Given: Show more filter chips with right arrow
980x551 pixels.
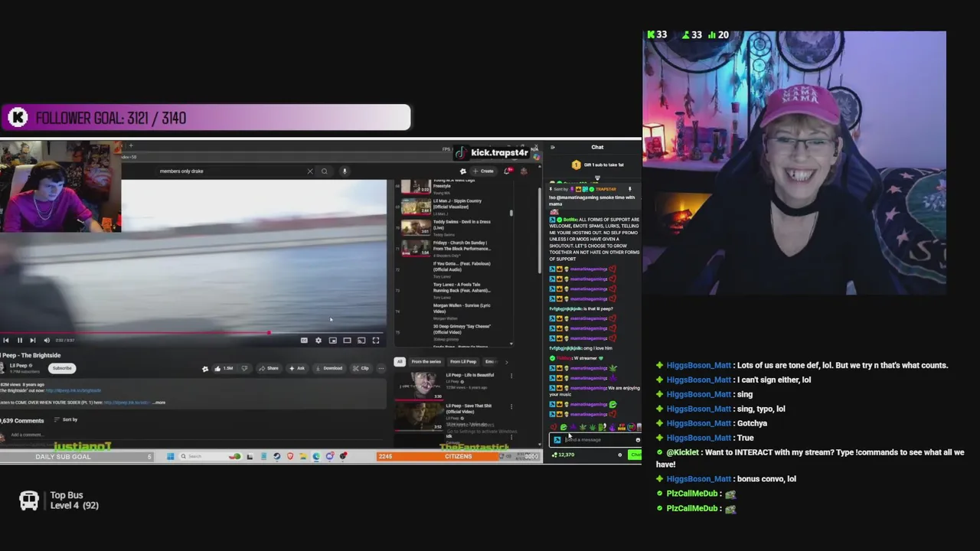Looking at the screenshot, I should tap(506, 362).
